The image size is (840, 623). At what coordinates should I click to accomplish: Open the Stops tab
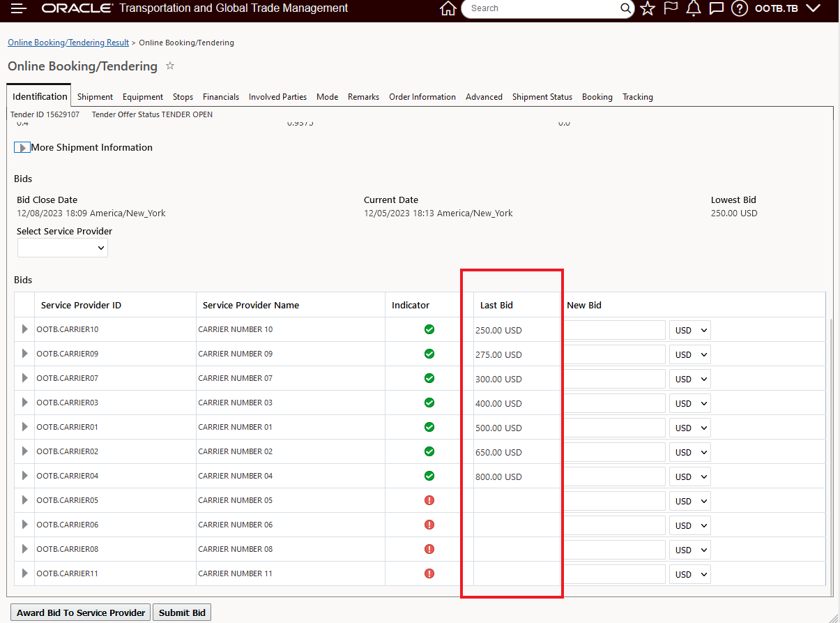[x=183, y=97]
